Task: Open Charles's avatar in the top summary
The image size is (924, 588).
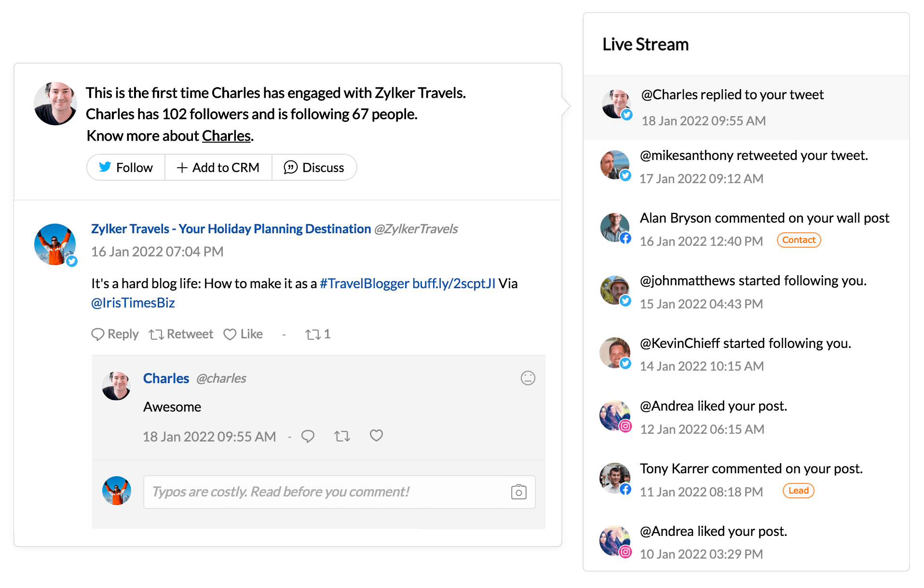Action: click(55, 104)
